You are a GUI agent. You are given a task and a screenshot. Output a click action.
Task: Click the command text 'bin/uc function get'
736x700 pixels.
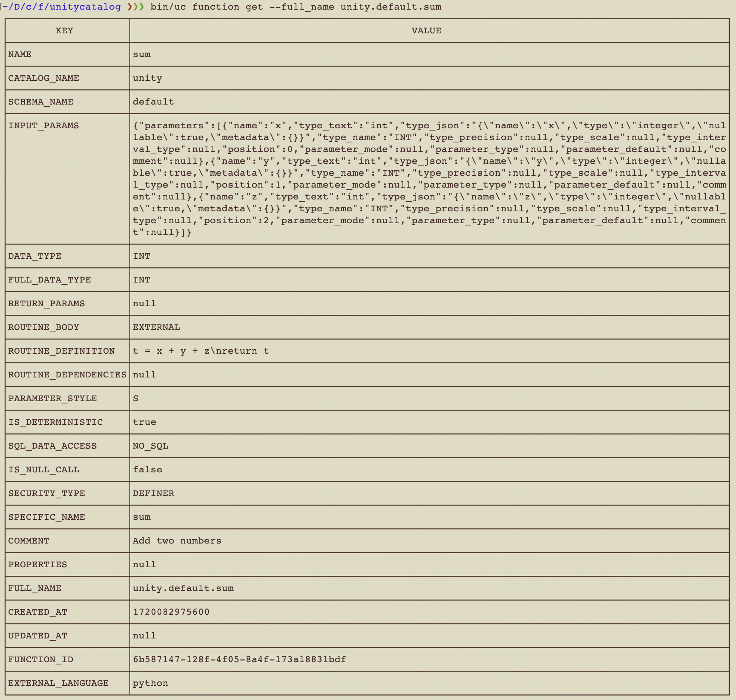pos(207,7)
